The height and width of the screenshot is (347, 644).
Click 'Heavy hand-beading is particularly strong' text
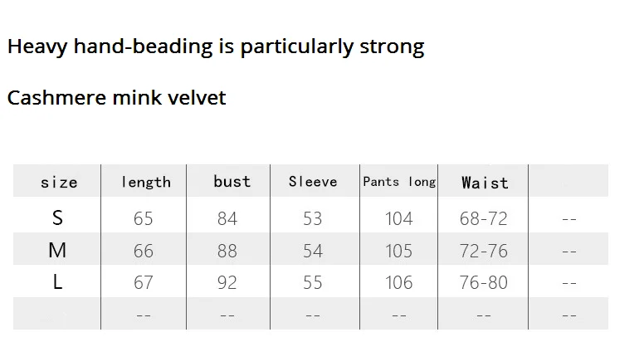216,46
